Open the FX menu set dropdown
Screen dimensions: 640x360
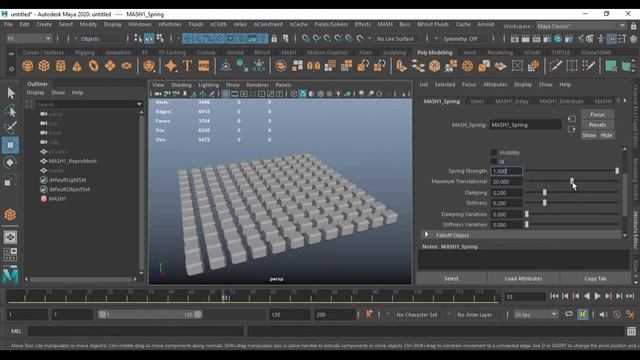click(x=29, y=39)
